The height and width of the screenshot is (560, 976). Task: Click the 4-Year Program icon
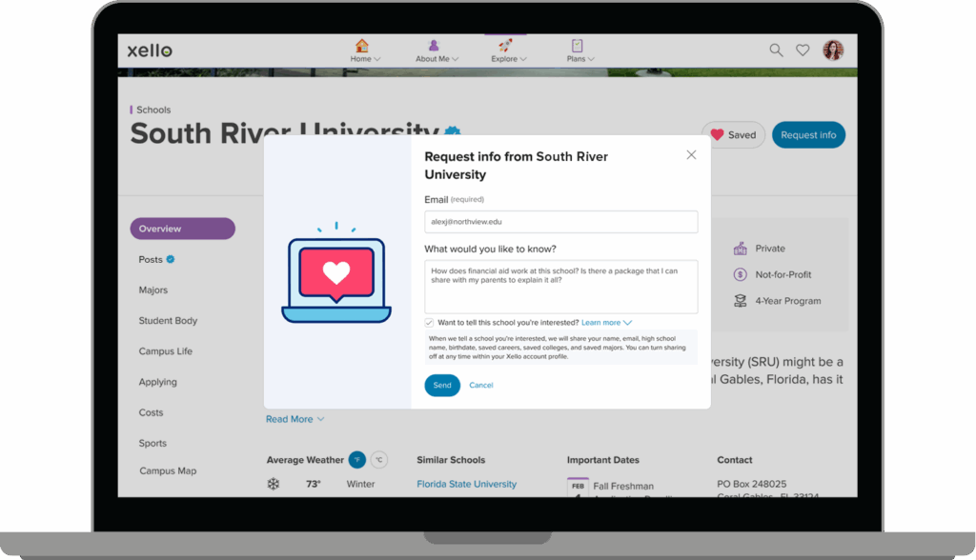740,301
